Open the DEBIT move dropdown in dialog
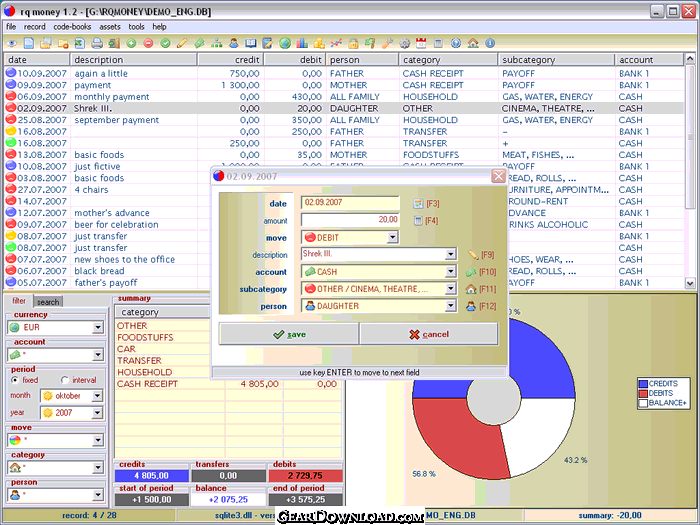 (392, 238)
